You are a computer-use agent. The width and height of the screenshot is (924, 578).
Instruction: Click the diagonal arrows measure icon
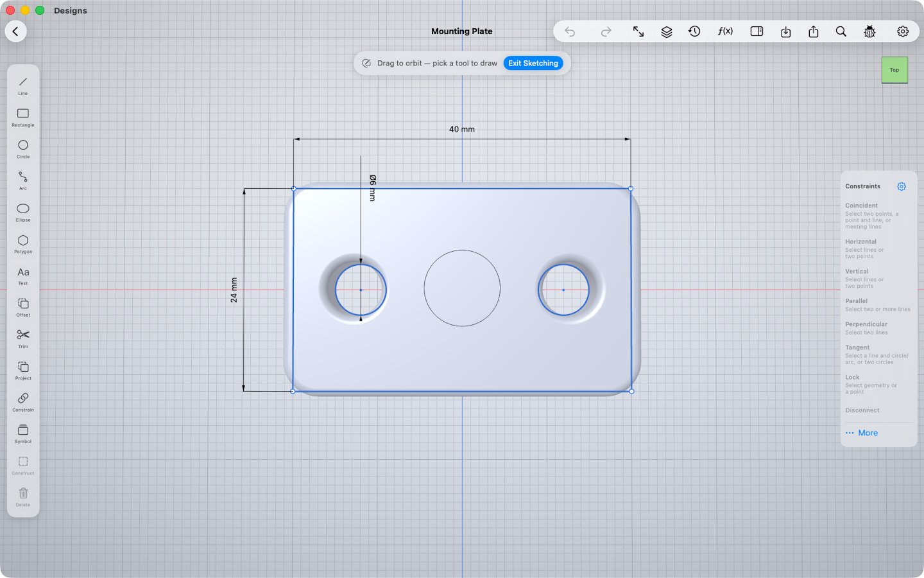(638, 31)
